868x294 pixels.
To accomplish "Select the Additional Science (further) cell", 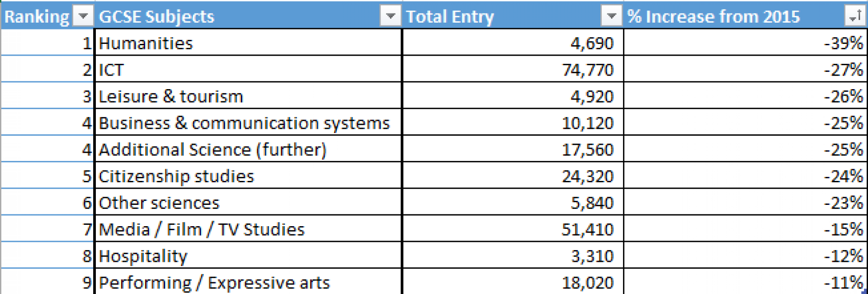I will (212, 149).
